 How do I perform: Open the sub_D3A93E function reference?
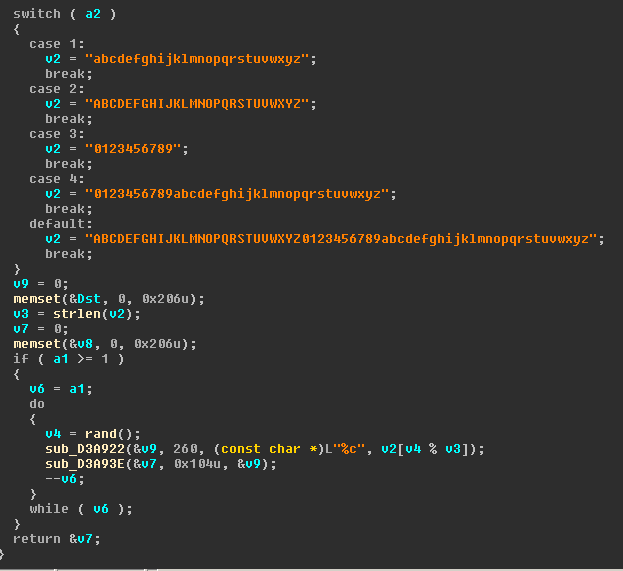pos(85,464)
